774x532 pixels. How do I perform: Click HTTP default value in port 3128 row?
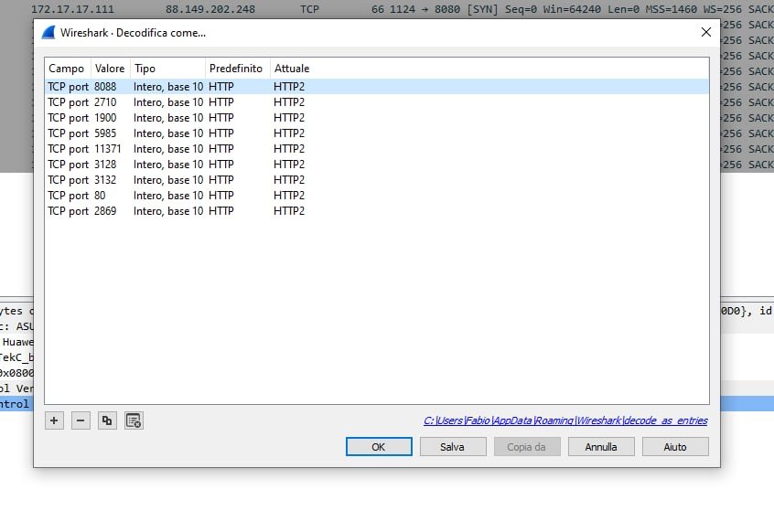[221, 165]
